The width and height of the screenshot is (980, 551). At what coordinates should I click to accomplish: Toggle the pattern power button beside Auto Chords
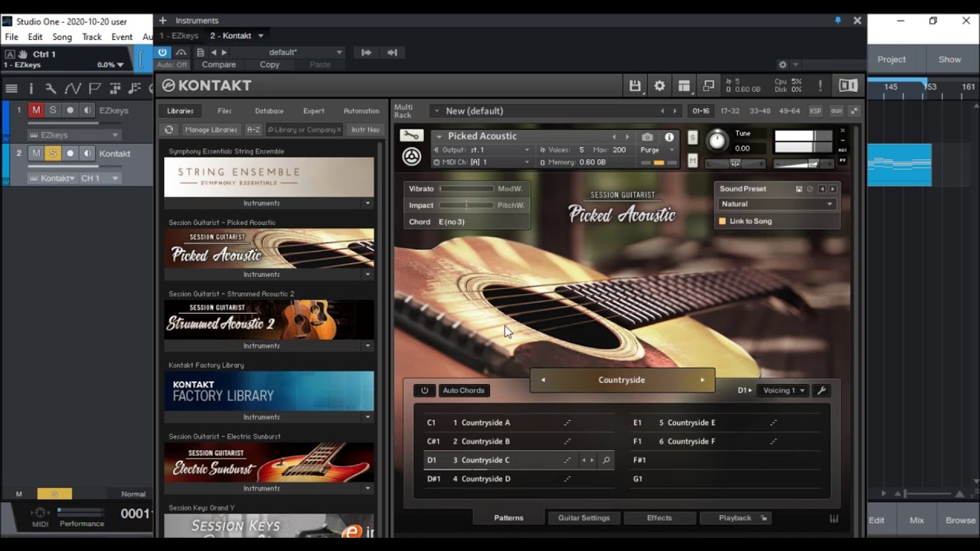pos(424,390)
